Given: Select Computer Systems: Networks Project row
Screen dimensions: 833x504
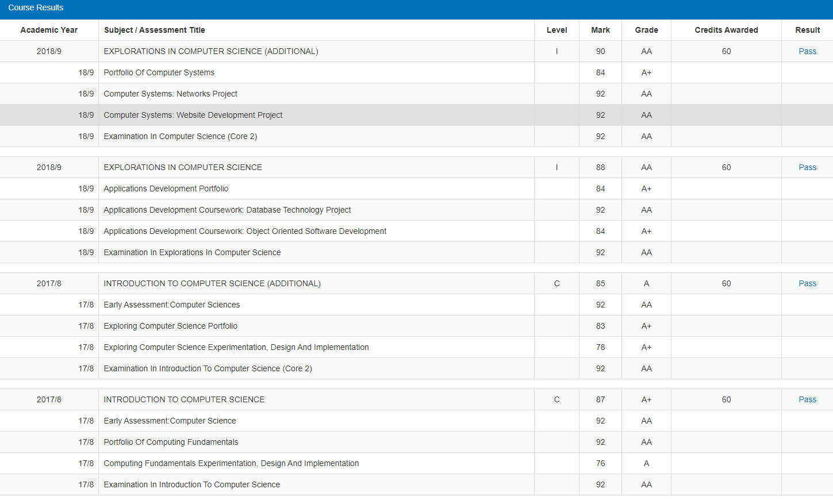Looking at the screenshot, I should pos(416,94).
